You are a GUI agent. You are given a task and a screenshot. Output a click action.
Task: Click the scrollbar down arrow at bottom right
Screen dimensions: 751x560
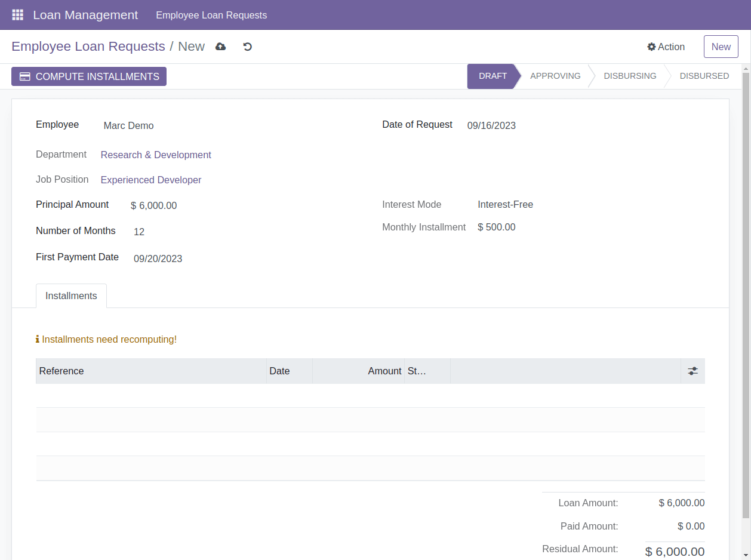tap(746, 555)
